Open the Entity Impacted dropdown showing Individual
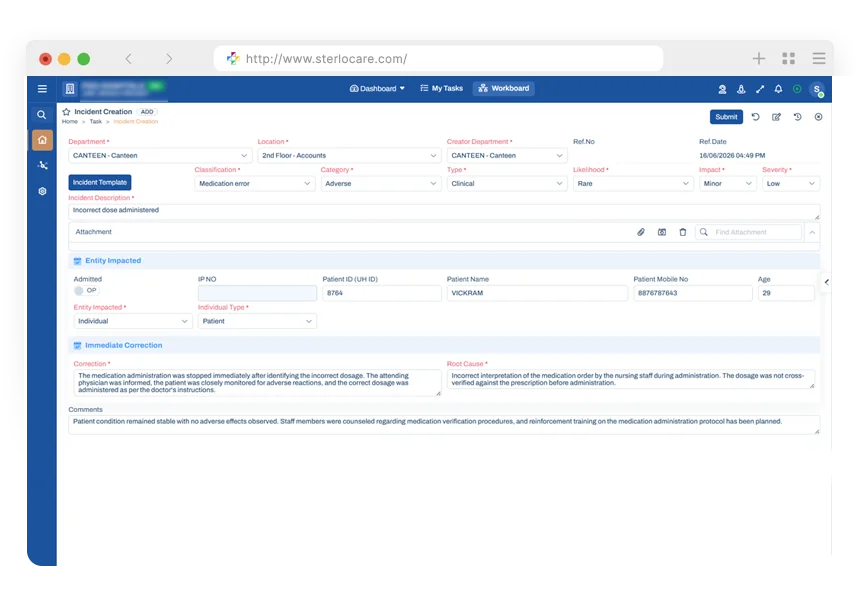Screen dimensions: 858x606 (133, 321)
